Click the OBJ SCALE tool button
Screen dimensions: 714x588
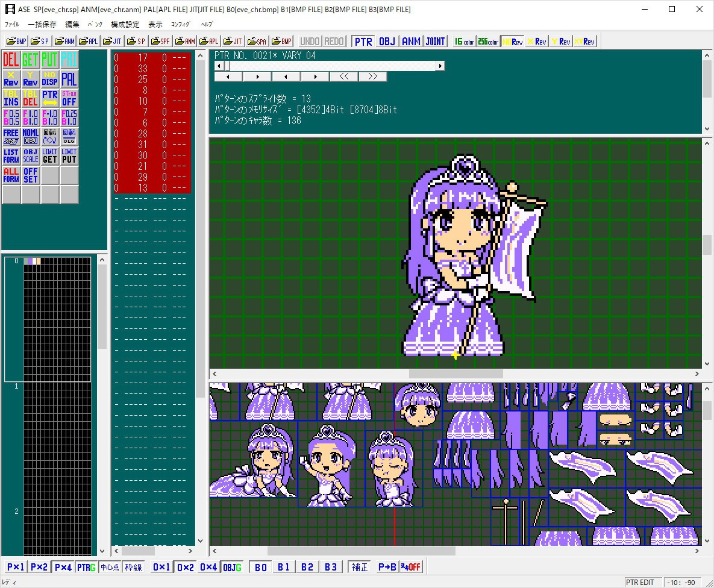pos(30,156)
